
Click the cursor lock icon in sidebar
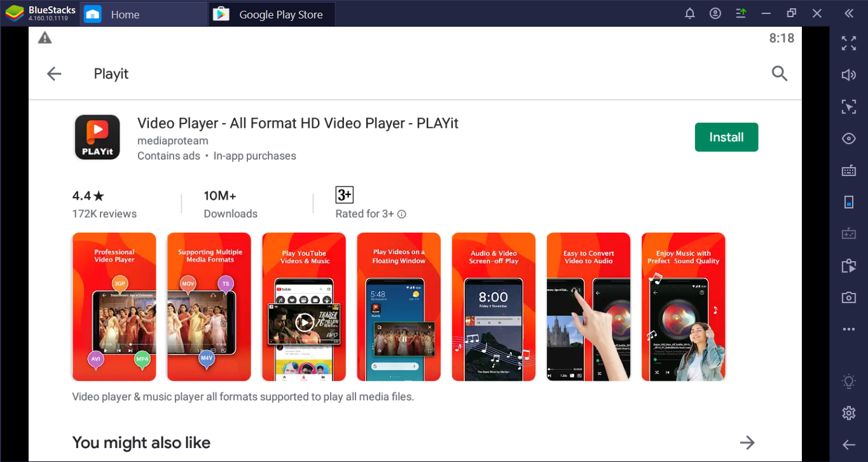click(x=849, y=107)
